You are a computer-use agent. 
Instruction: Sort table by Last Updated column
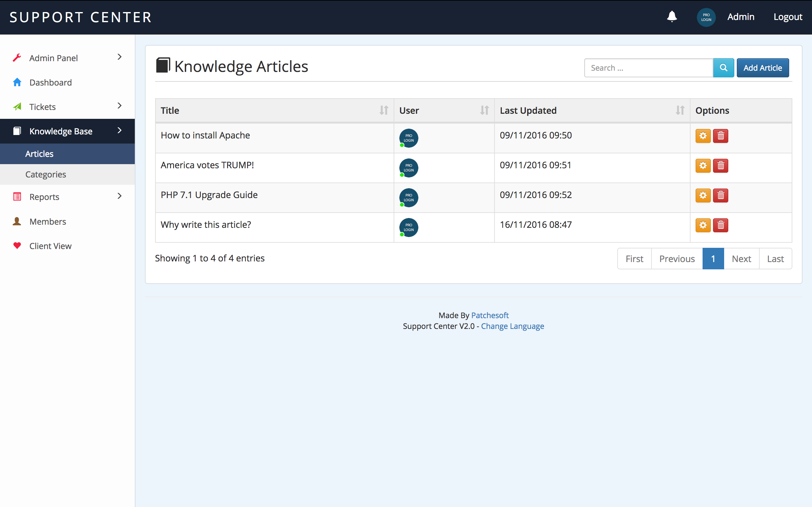680,110
